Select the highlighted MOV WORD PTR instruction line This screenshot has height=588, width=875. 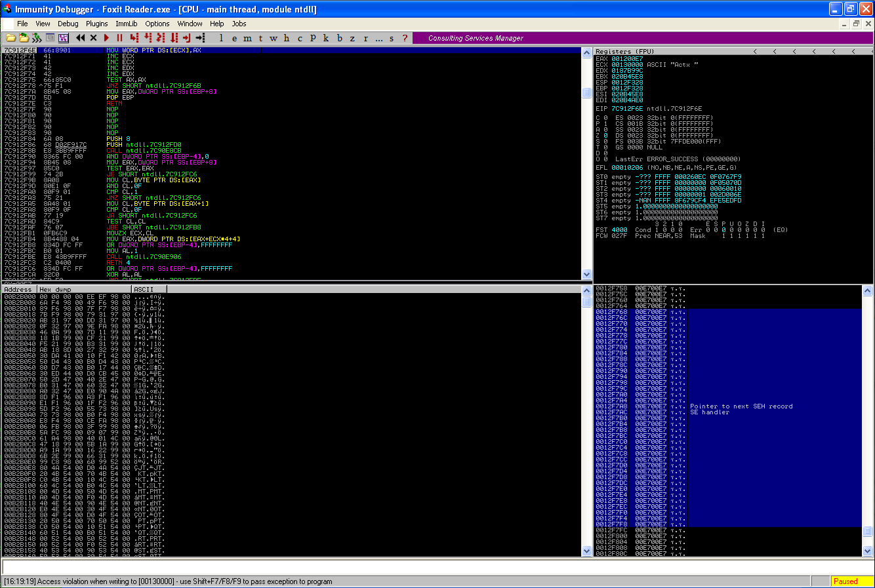coord(292,50)
